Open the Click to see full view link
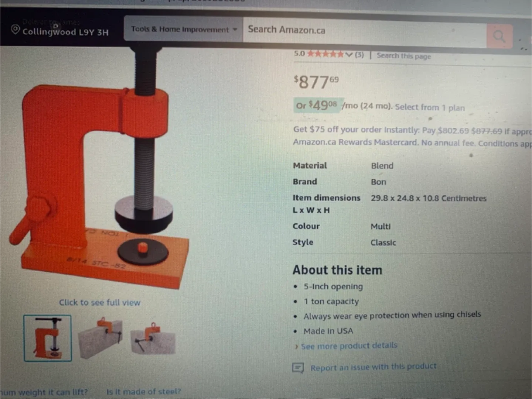 click(100, 302)
